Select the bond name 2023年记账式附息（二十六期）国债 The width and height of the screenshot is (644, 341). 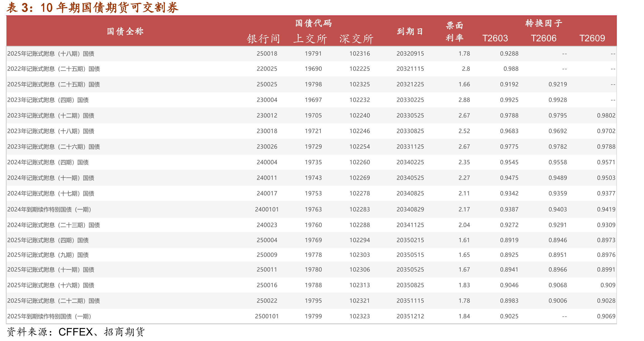coord(54,147)
